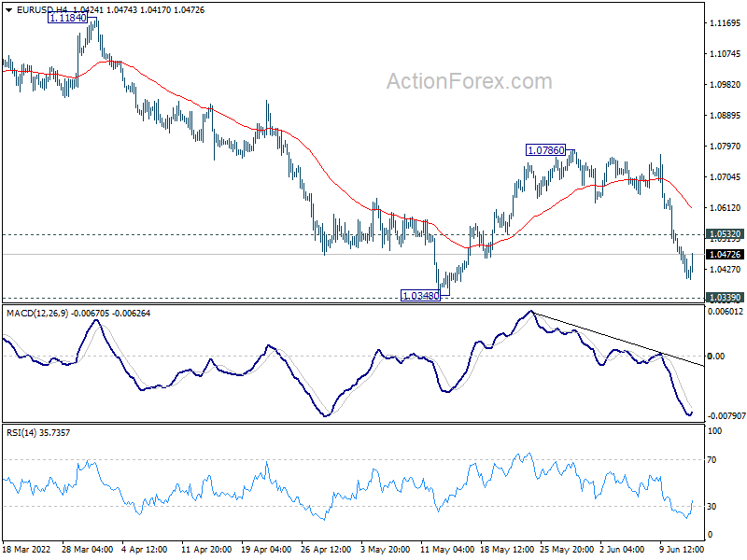
Task: Click the 26 Apr 12:00 time label
Action: coord(326,550)
